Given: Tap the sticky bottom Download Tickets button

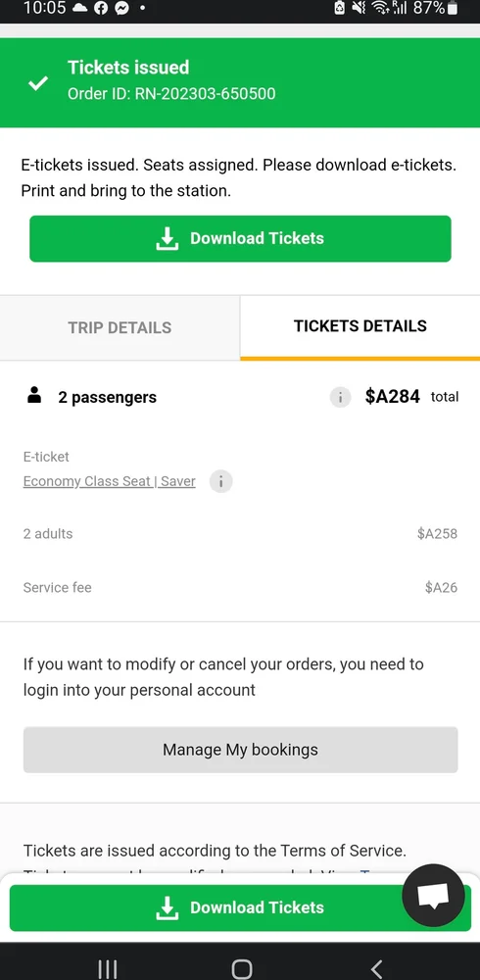Looking at the screenshot, I should coord(240,907).
